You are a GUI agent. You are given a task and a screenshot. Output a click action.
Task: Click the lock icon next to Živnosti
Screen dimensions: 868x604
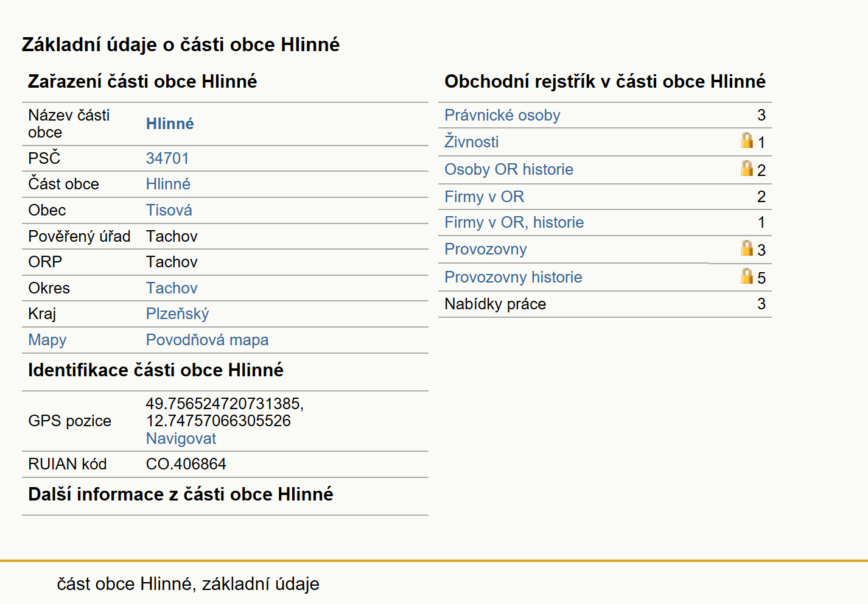(x=747, y=141)
